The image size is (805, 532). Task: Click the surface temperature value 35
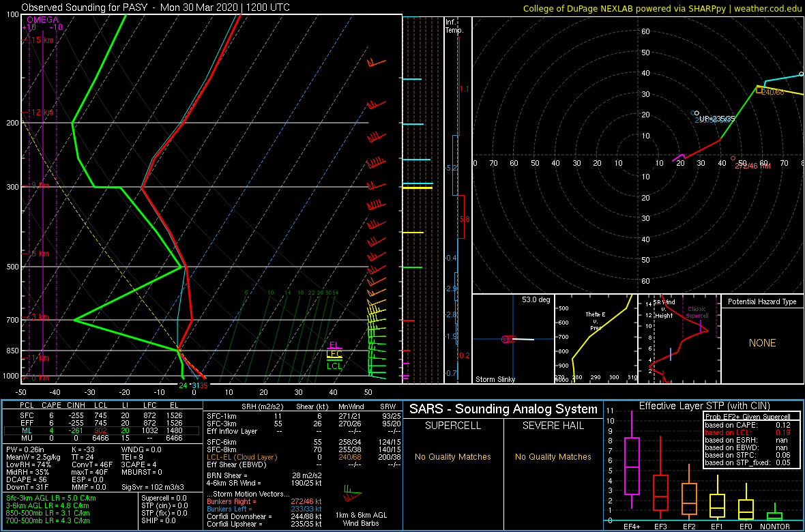click(203, 385)
